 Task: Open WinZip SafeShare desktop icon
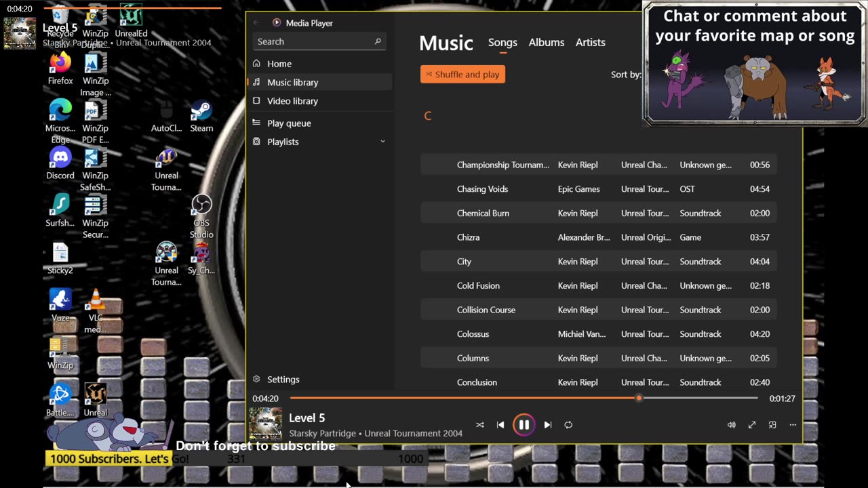[95, 169]
